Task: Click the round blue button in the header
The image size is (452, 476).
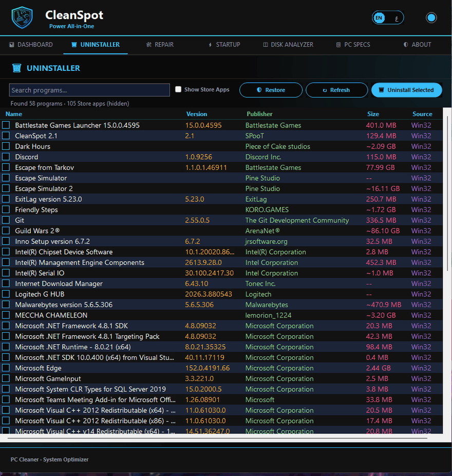Action: coord(431,17)
